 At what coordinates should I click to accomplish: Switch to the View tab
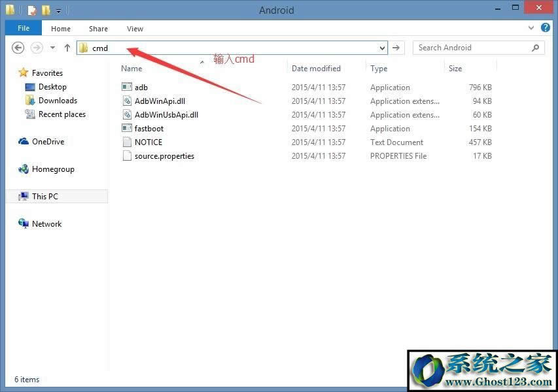pos(135,29)
